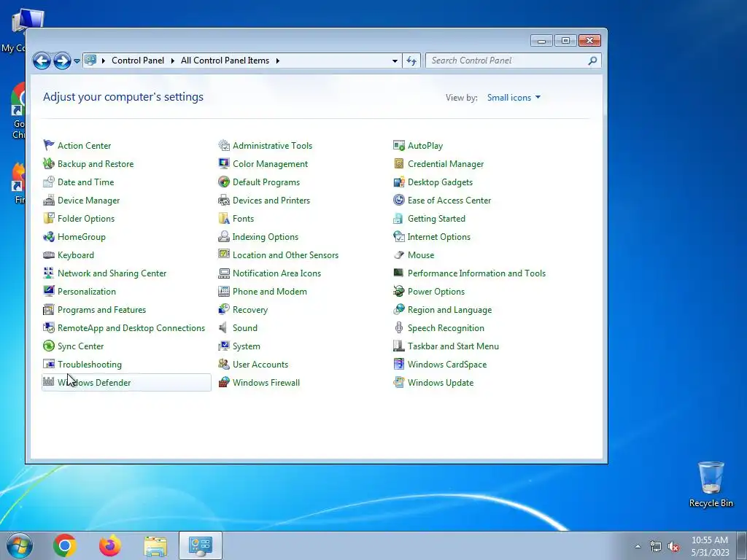Click the Device Manager icon

pyautogui.click(x=49, y=200)
